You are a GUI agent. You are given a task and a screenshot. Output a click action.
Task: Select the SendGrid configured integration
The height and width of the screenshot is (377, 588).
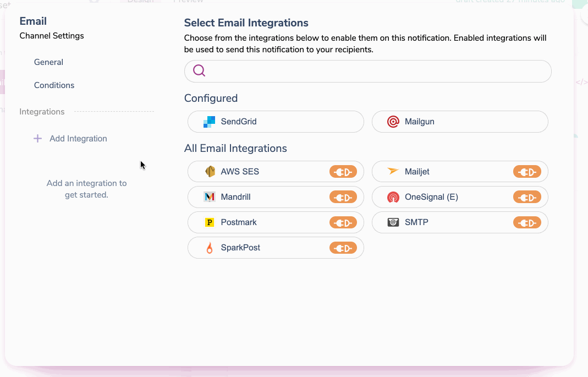click(x=276, y=122)
